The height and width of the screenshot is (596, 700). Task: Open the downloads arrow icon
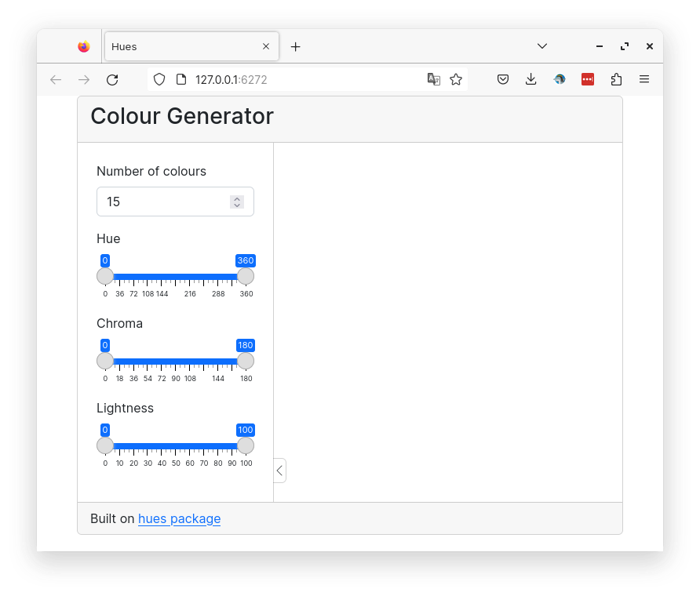coord(530,79)
